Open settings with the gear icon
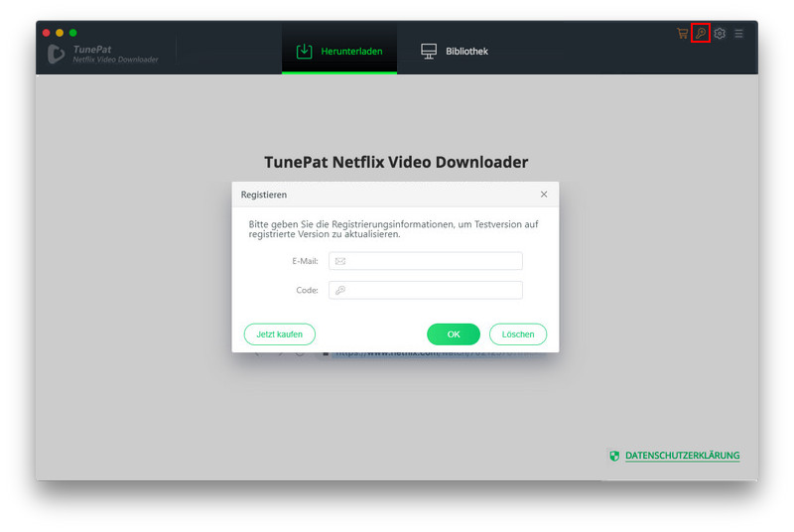This screenshot has height=532, width=794. point(720,34)
